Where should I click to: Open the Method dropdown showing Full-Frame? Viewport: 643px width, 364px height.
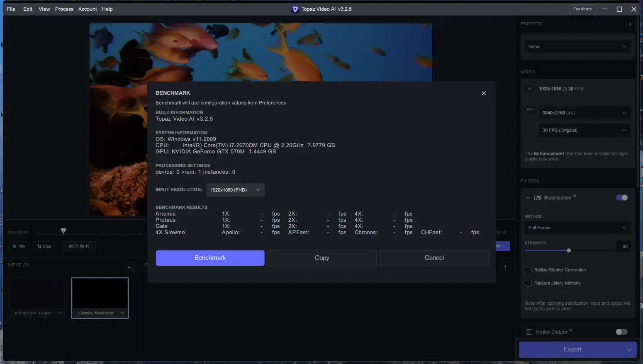pos(577,228)
